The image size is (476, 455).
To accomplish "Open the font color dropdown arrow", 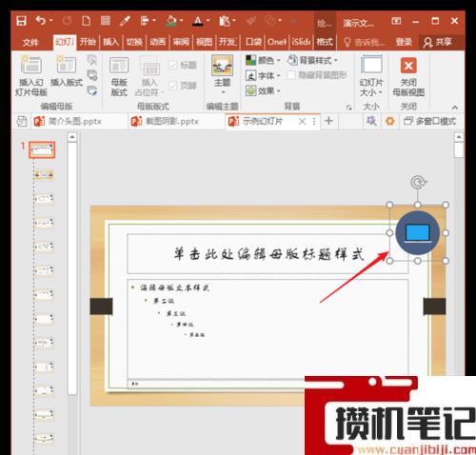I will 208,21.
